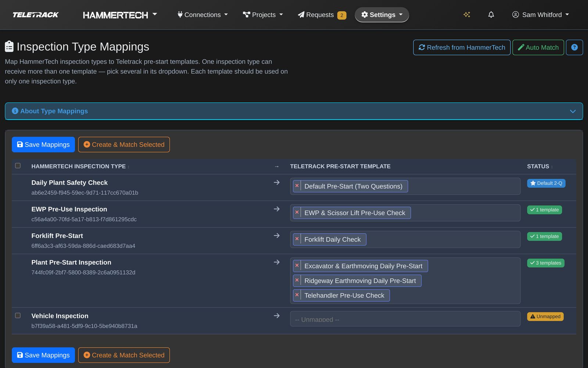The width and height of the screenshot is (588, 368).
Task: Open the Settings dropdown
Action: pos(382,15)
